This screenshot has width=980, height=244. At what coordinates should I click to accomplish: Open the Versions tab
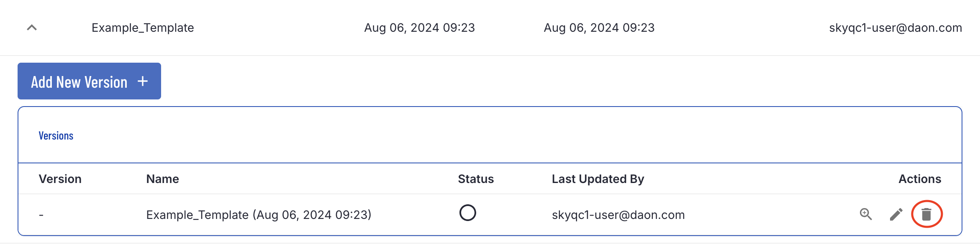[56, 136]
